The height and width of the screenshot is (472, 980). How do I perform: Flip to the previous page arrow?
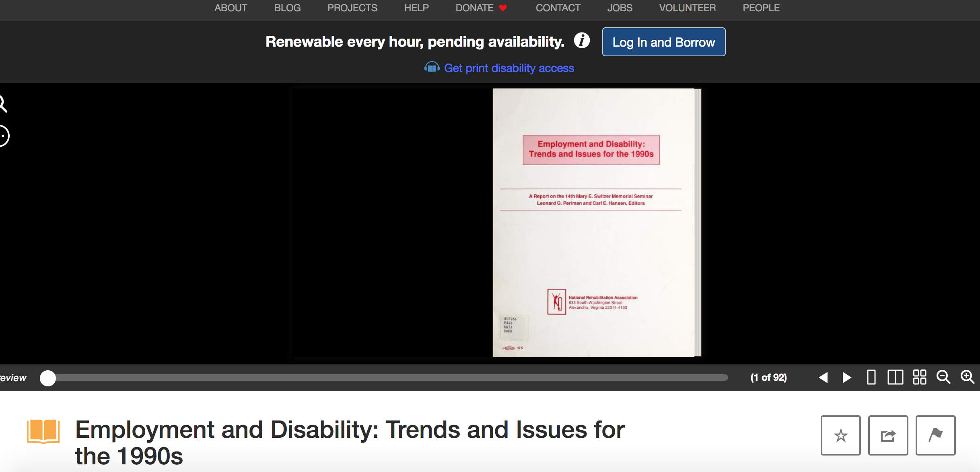click(x=823, y=378)
